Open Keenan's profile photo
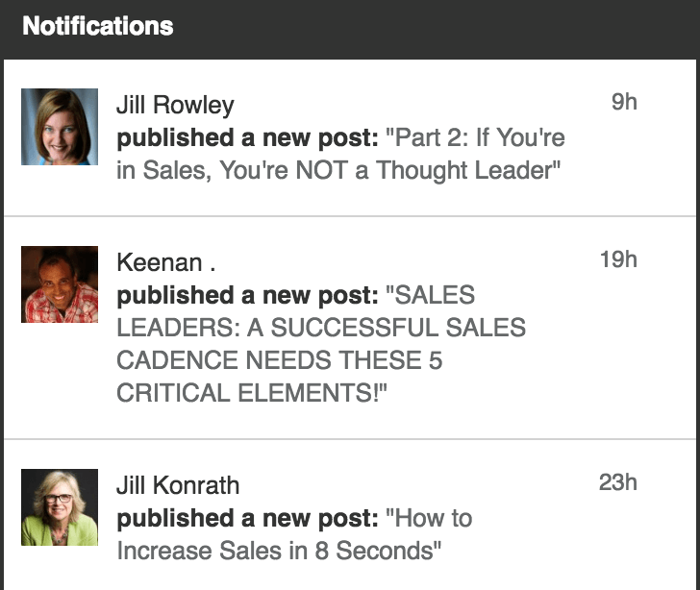The width and height of the screenshot is (700, 590). pyautogui.click(x=60, y=284)
